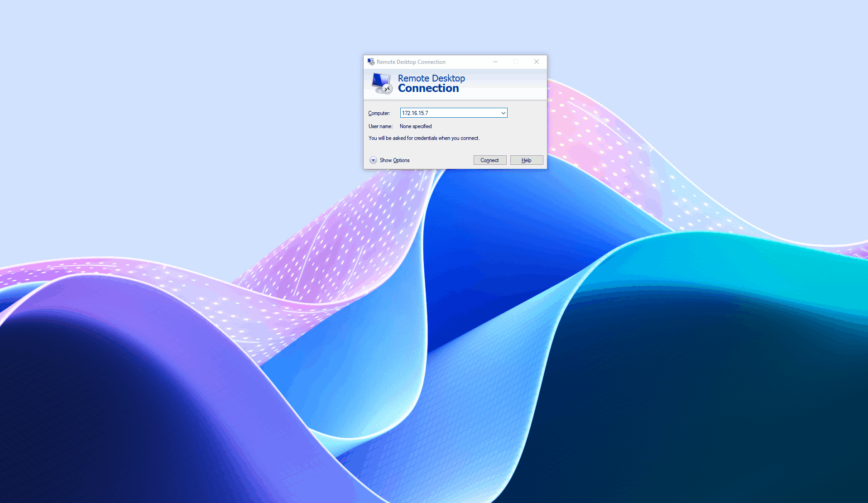Click the bold "Connection" banner heading
Viewport: 868px width, 503px height.
(x=428, y=88)
